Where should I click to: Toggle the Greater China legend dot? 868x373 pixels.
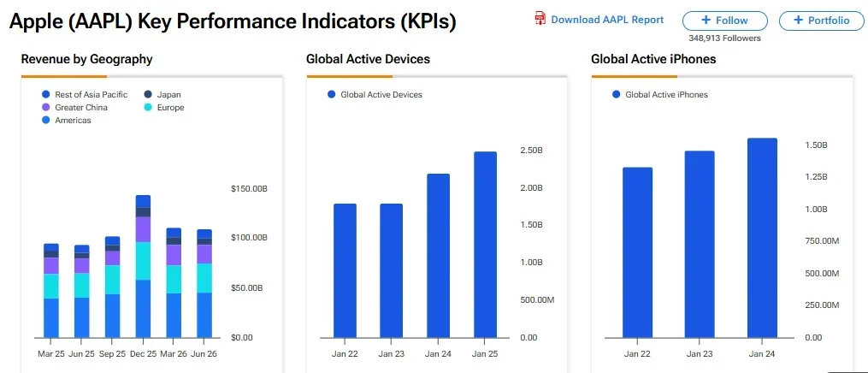46,107
